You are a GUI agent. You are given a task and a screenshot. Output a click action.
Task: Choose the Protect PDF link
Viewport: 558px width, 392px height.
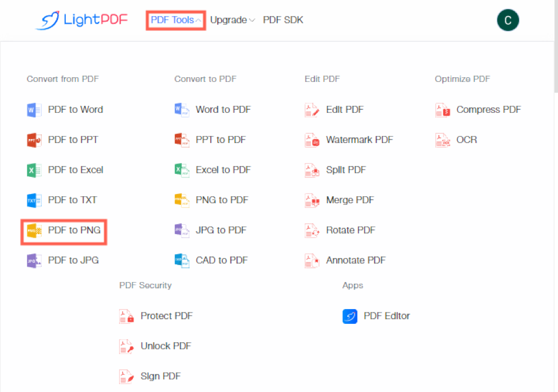tap(167, 316)
